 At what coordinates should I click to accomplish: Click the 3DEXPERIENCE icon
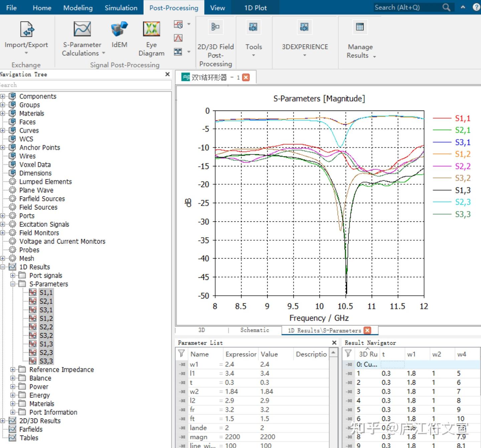(x=304, y=27)
